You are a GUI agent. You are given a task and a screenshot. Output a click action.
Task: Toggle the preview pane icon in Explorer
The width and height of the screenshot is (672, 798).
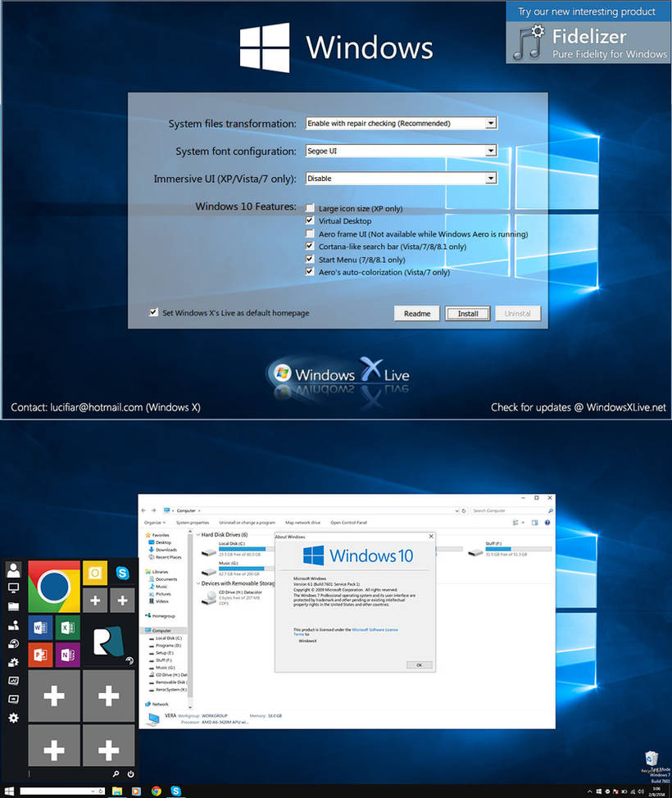pos(534,523)
